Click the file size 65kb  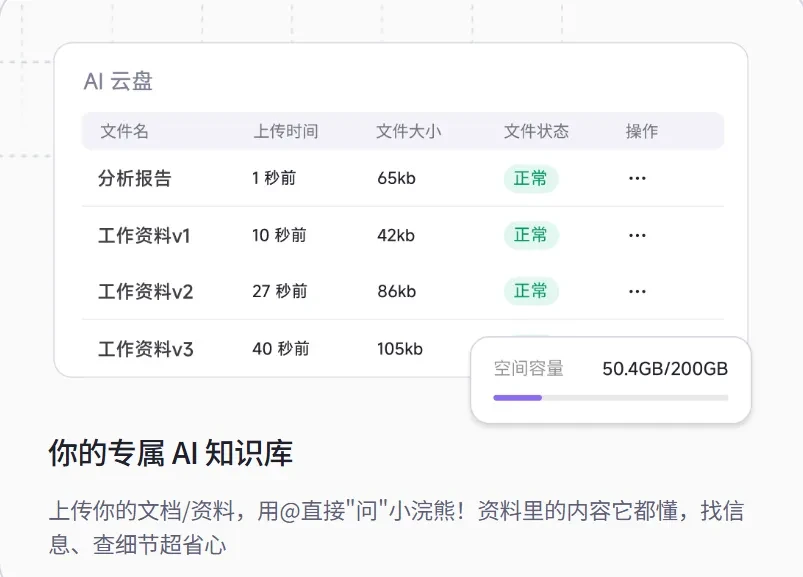[x=396, y=178]
